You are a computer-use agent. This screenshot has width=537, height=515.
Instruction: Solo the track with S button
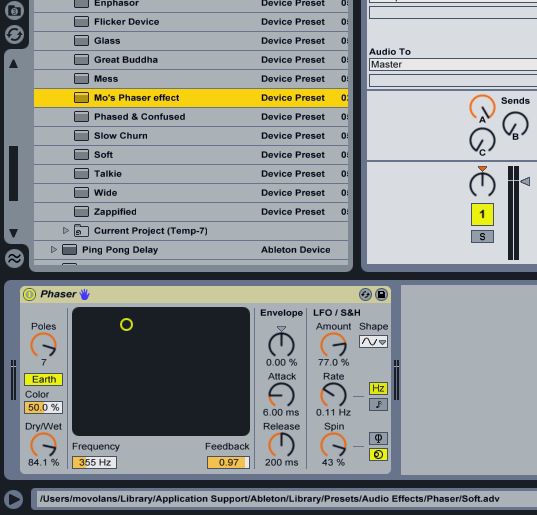[x=482, y=237]
